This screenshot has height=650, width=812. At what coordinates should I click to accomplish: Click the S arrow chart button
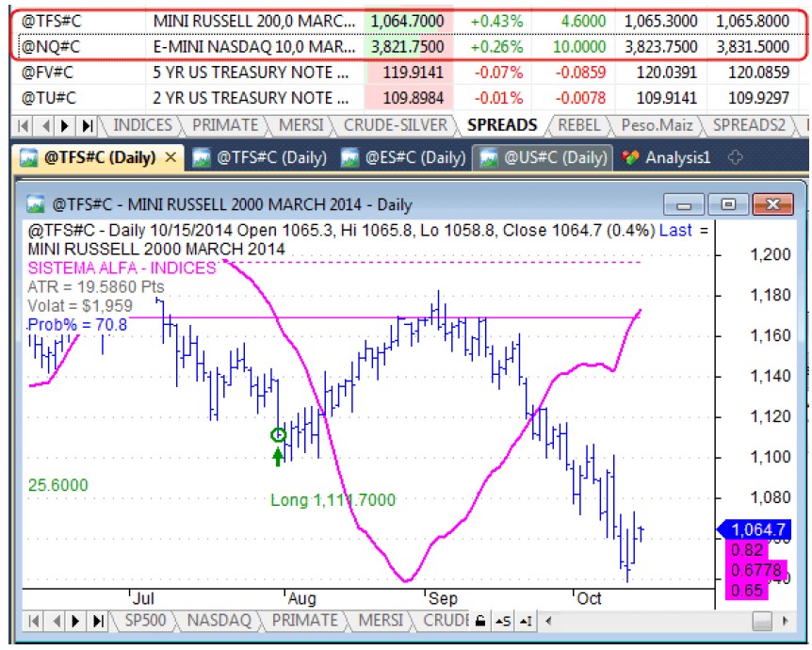click(503, 621)
